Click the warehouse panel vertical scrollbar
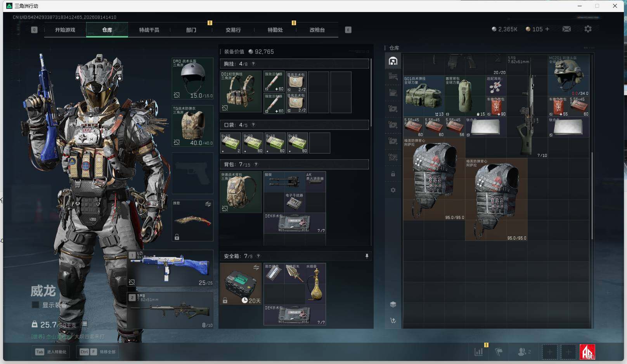 592,196
